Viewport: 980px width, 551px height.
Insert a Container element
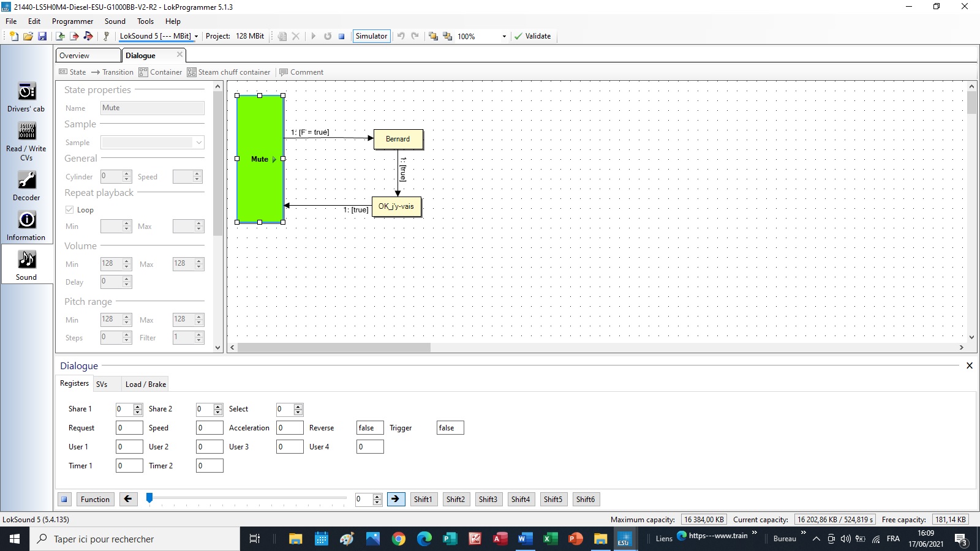tap(160, 72)
